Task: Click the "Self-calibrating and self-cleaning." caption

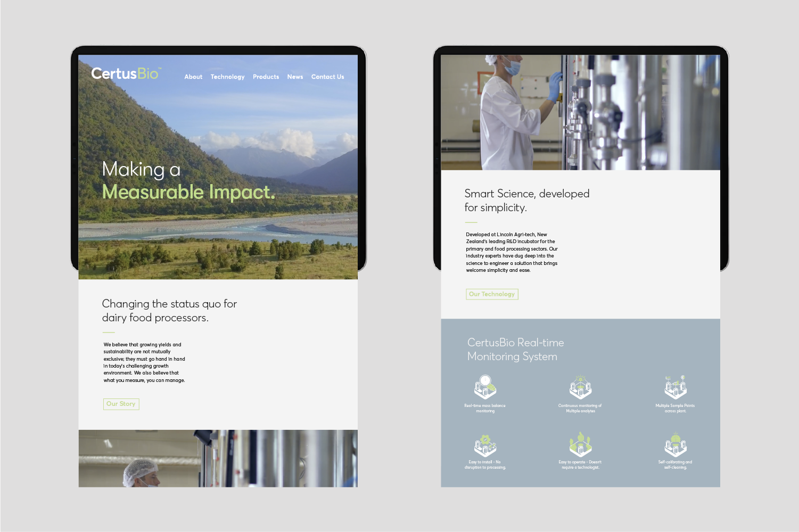Action: click(x=675, y=464)
